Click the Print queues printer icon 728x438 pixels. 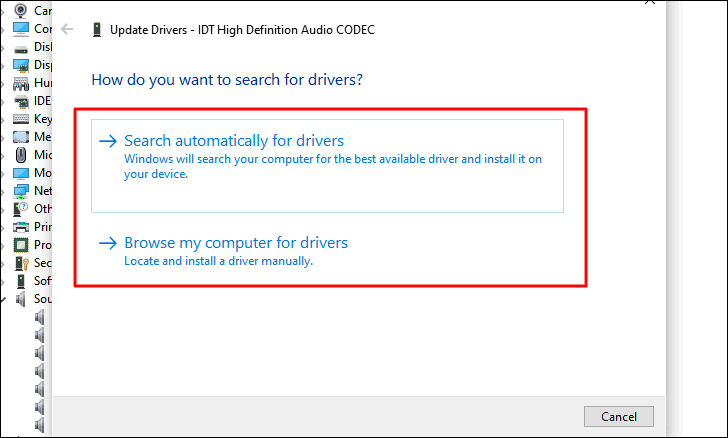[20, 227]
